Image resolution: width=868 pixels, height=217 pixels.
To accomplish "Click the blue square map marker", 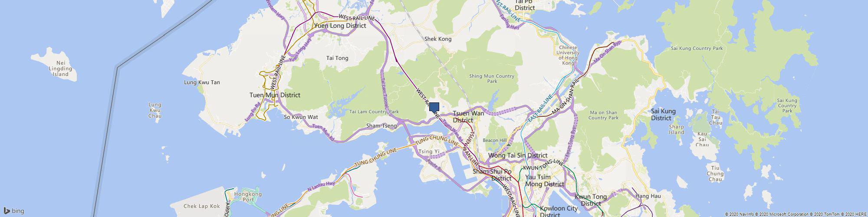I will [x=434, y=107].
